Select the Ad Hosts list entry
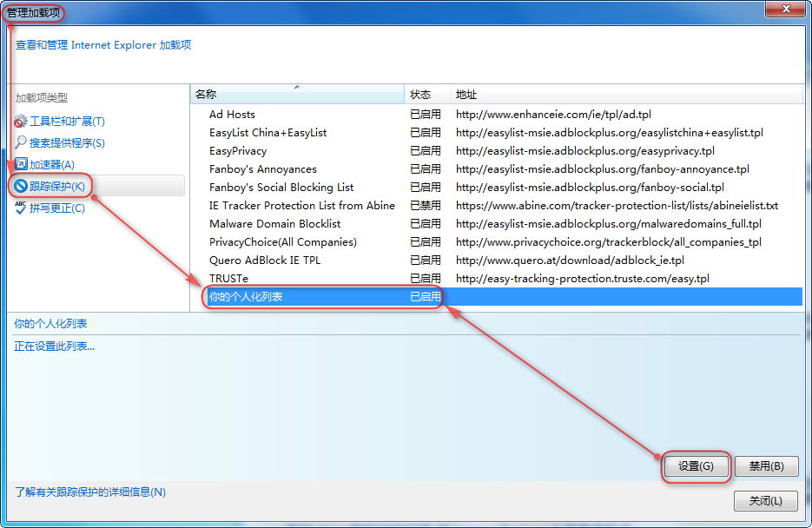The height and width of the screenshot is (528, 812). point(232,115)
